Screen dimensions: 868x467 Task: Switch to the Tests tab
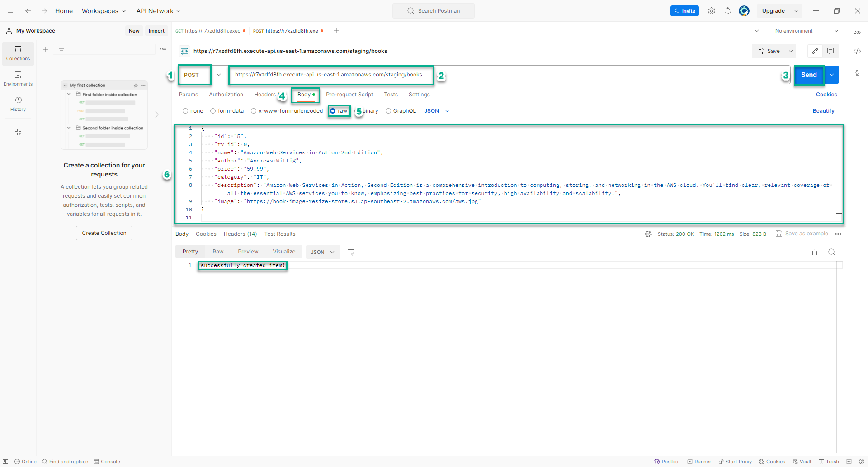(x=391, y=95)
